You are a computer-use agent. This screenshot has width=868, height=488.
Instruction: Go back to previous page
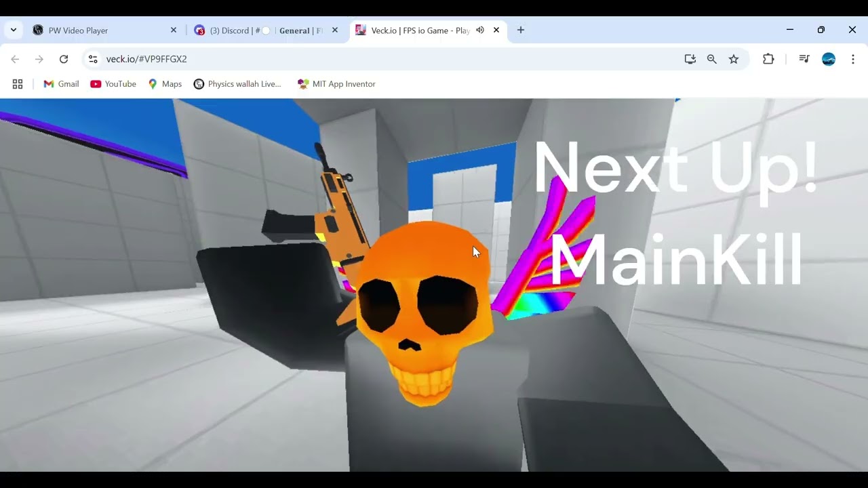point(16,59)
